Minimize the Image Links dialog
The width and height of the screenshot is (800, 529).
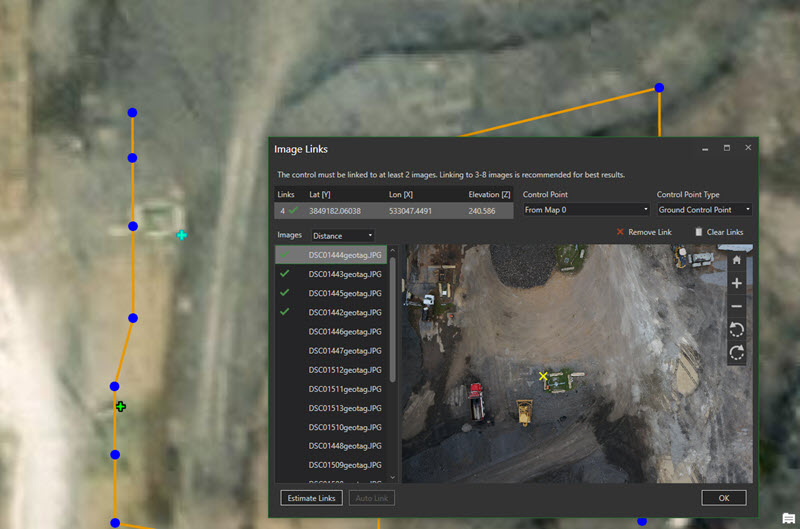[705, 148]
